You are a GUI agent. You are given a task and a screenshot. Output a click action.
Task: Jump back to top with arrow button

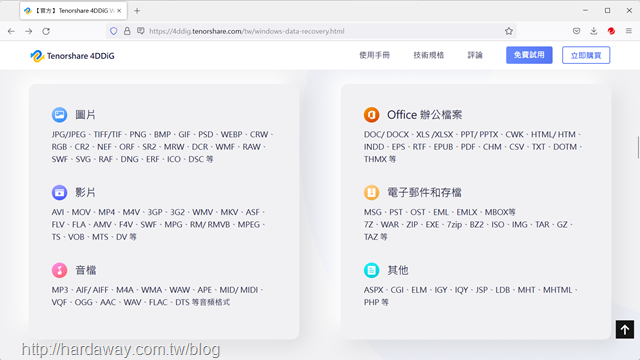624,329
